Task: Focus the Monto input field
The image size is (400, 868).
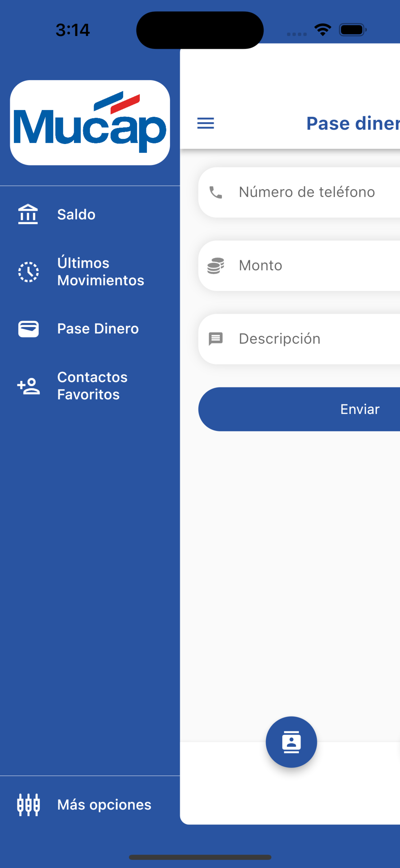Action: pos(299,265)
